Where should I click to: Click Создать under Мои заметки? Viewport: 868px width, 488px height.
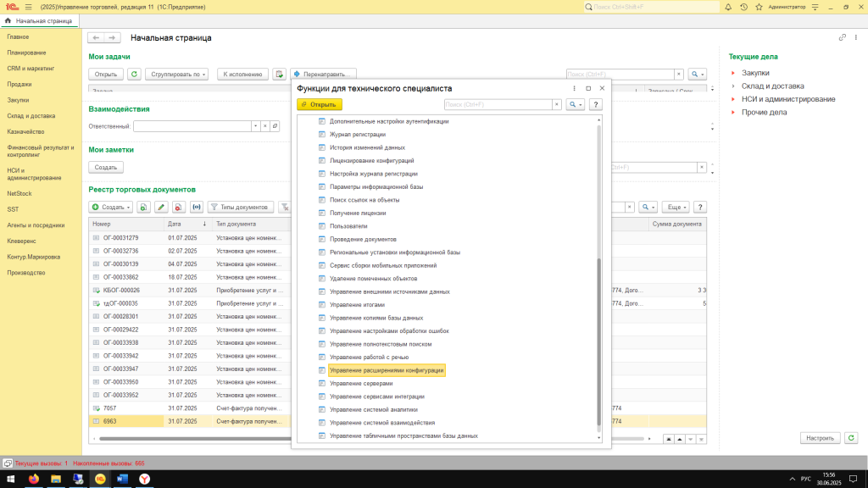point(106,167)
